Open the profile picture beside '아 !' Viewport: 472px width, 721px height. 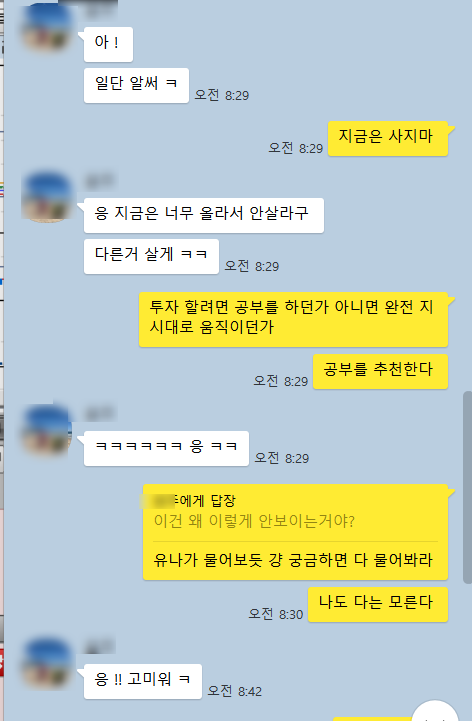47,28
